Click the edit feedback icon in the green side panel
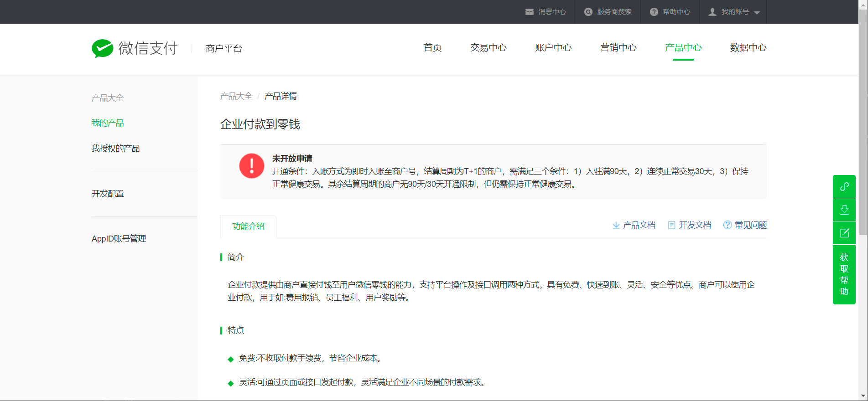The image size is (868, 401). 844,233
